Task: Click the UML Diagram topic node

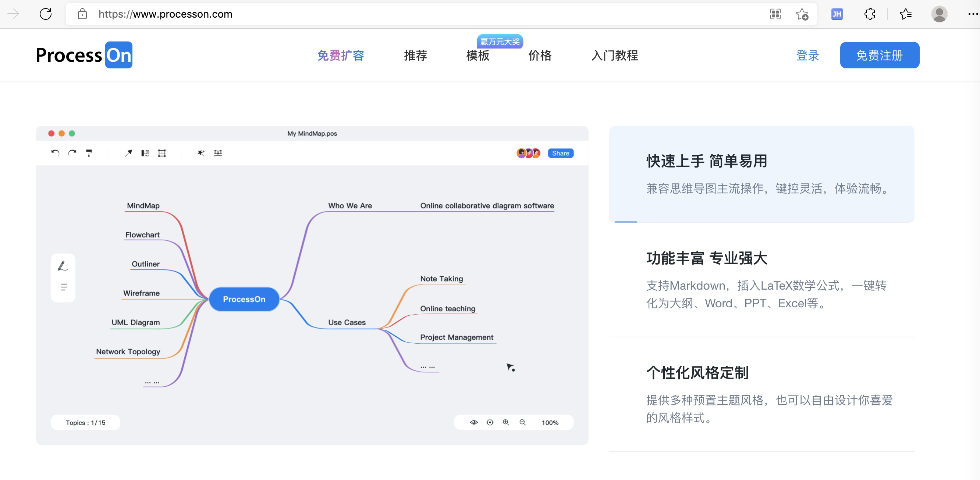Action: [135, 322]
